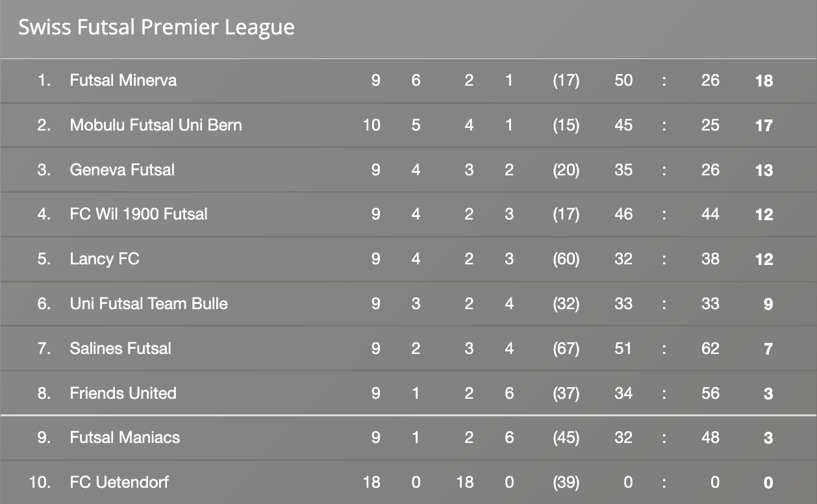Viewport: 817px width, 504px height.
Task: Click FC Uetendorf team name
Action: tap(120, 482)
